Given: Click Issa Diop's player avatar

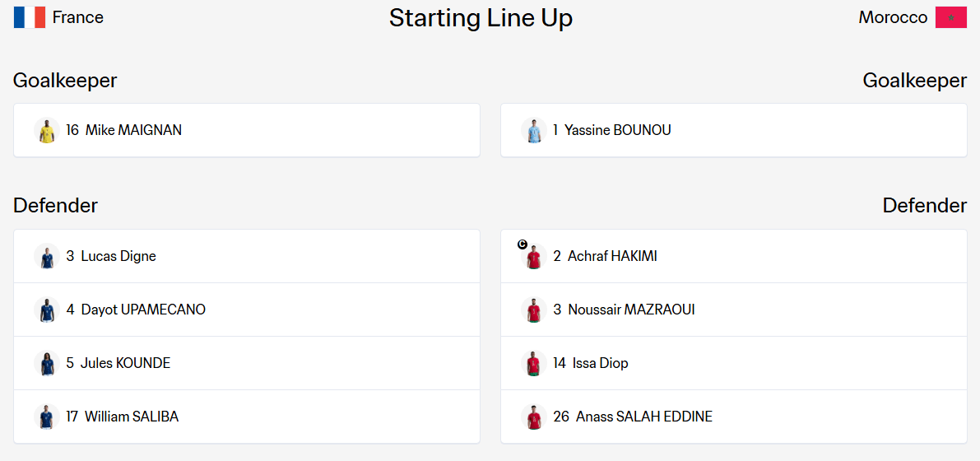Looking at the screenshot, I should tap(534, 363).
